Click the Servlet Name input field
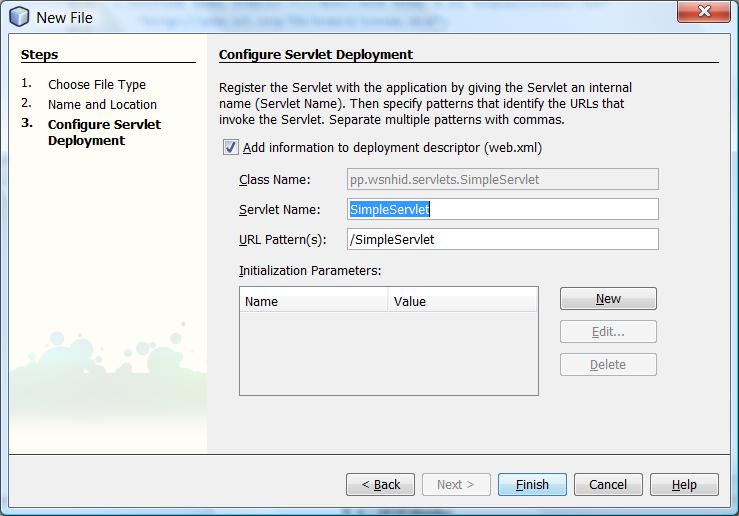Screen dimensions: 739x516 pyautogui.click(x=502, y=209)
